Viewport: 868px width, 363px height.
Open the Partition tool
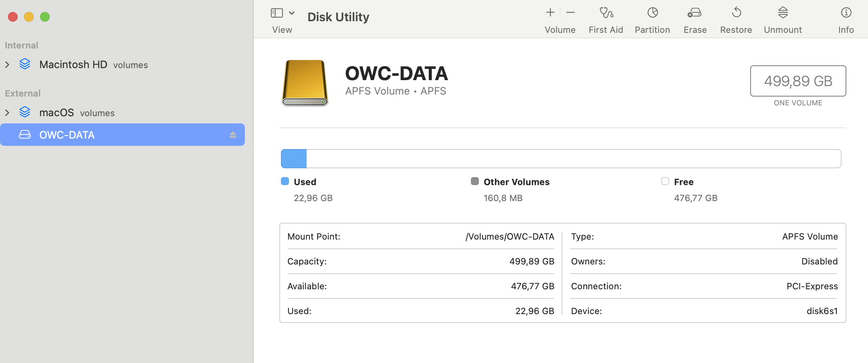point(652,13)
